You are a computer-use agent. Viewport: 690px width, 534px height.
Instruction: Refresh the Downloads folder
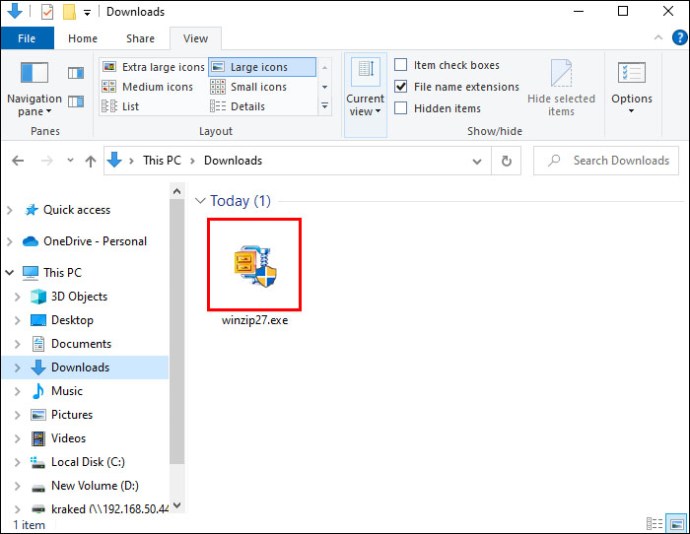coord(506,161)
